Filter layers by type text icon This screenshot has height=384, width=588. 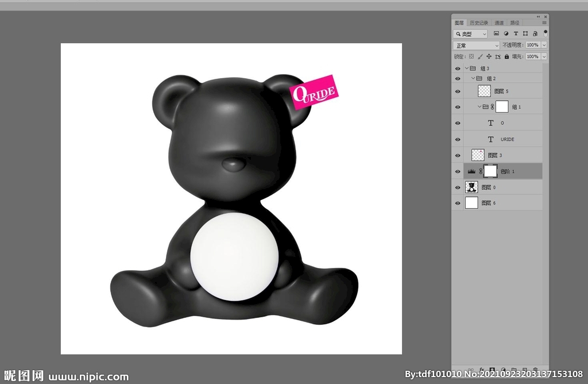(x=516, y=34)
